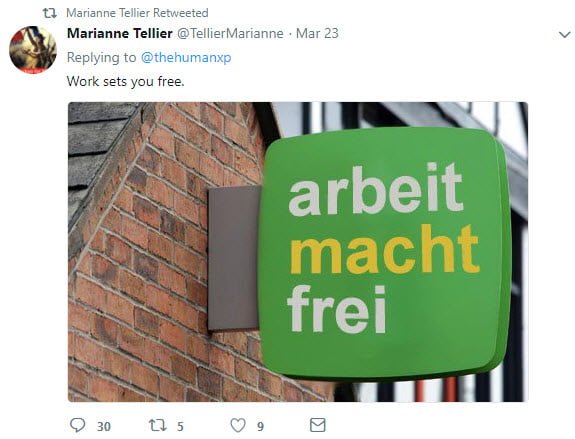Click the reply speech bubble icon

click(x=77, y=425)
